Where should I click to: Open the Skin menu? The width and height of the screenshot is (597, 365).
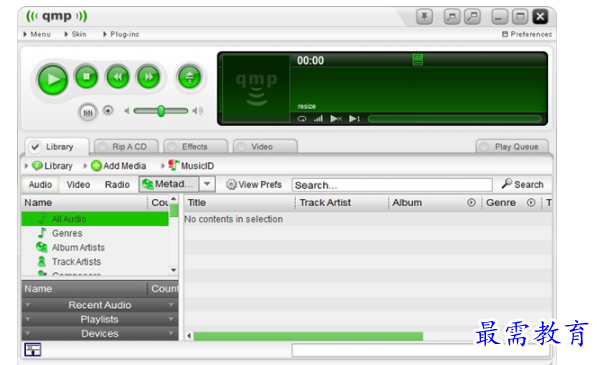tap(75, 34)
